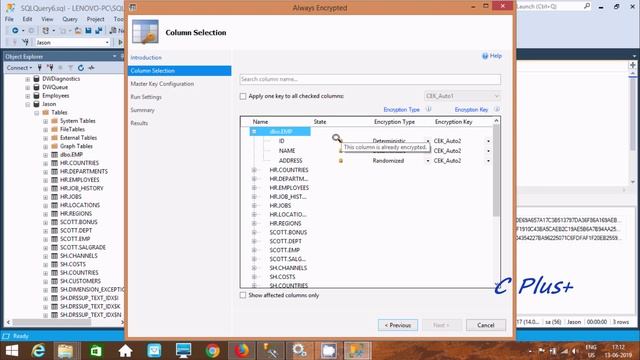Select the Column Selection wizard step
Image resolution: width=640 pixels, height=360 pixels.
point(180,71)
